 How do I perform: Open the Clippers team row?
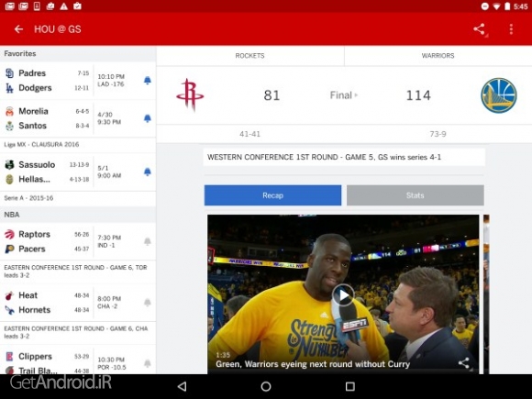point(47,357)
